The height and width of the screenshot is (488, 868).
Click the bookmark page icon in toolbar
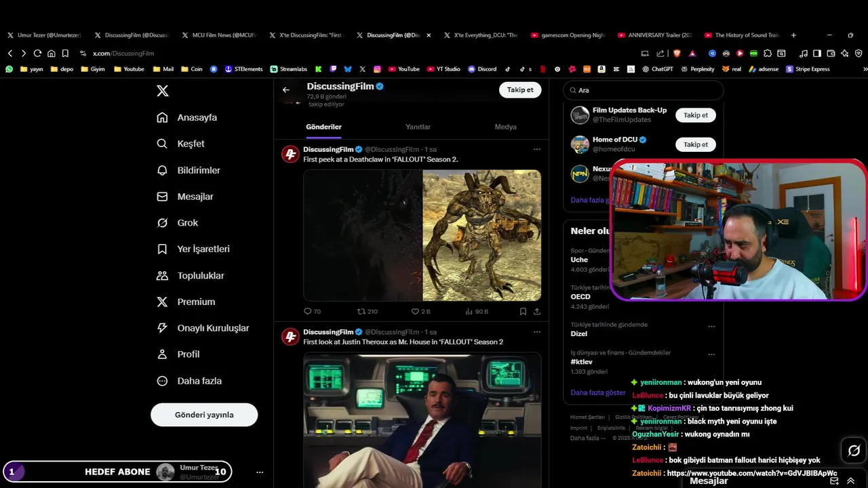pos(65,54)
